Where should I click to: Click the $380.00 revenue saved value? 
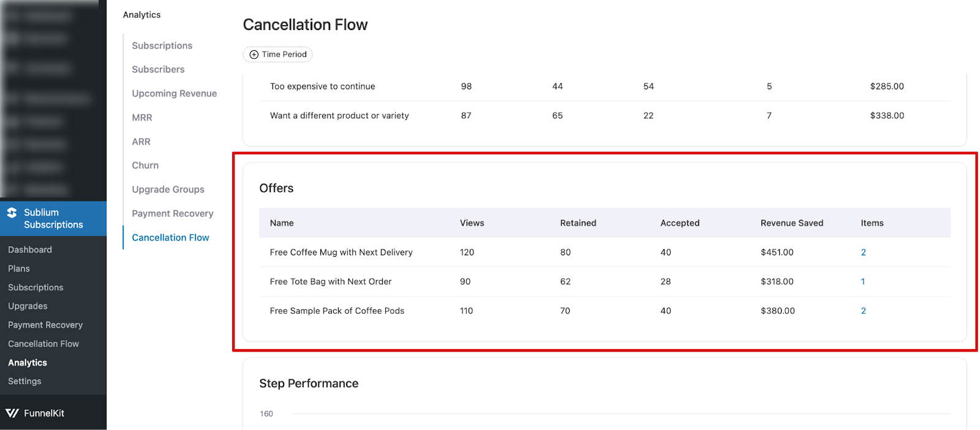(x=778, y=311)
